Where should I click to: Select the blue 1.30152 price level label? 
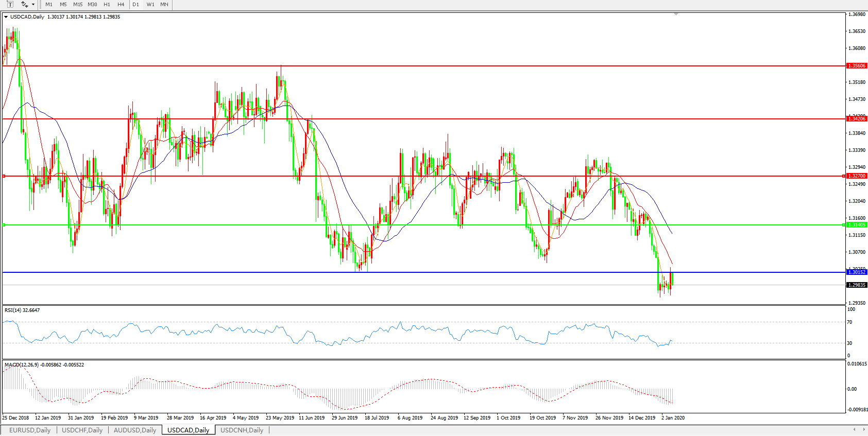857,272
